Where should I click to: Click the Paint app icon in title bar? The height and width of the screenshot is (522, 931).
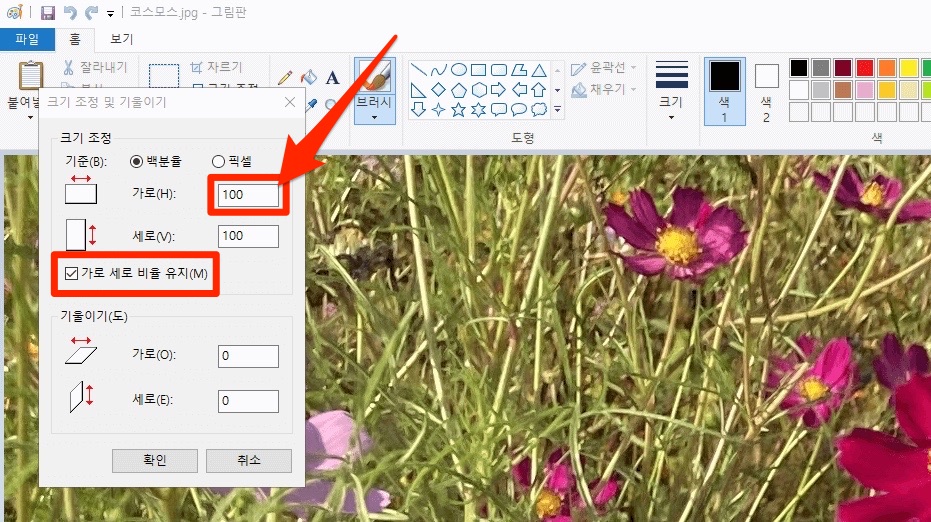(14, 12)
